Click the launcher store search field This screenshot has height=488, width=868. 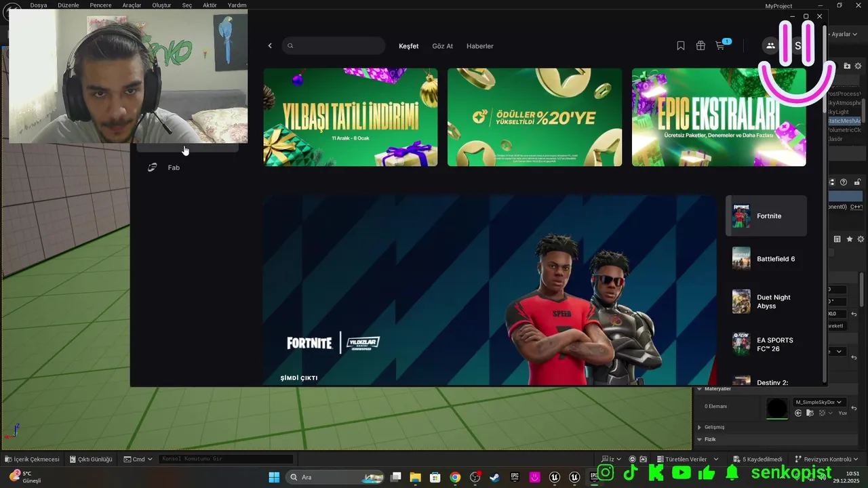pyautogui.click(x=334, y=46)
